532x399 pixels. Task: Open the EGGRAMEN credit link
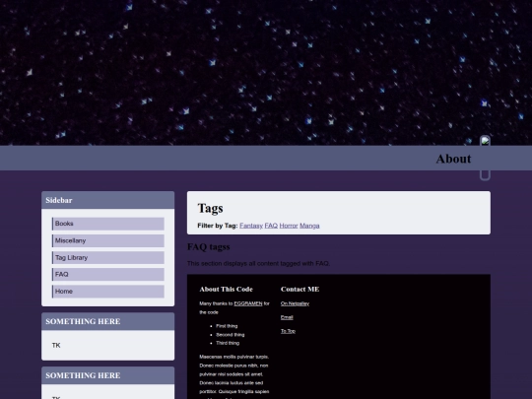248,303
